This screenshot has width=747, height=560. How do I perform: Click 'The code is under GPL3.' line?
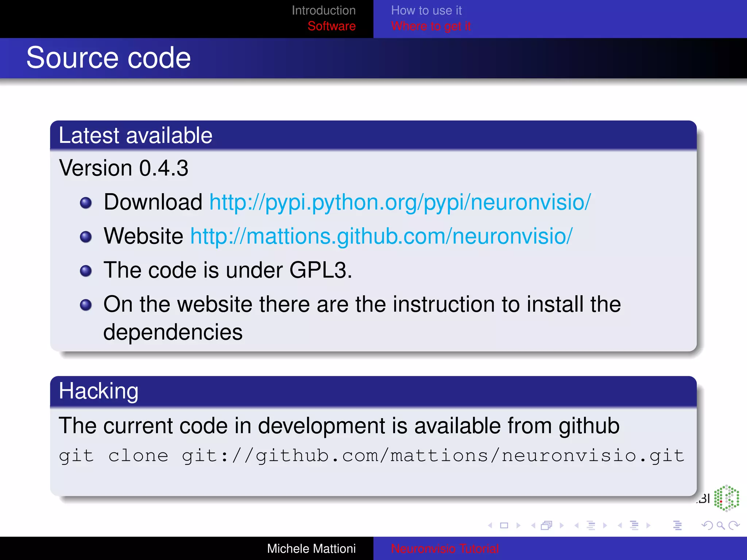[x=228, y=270]
